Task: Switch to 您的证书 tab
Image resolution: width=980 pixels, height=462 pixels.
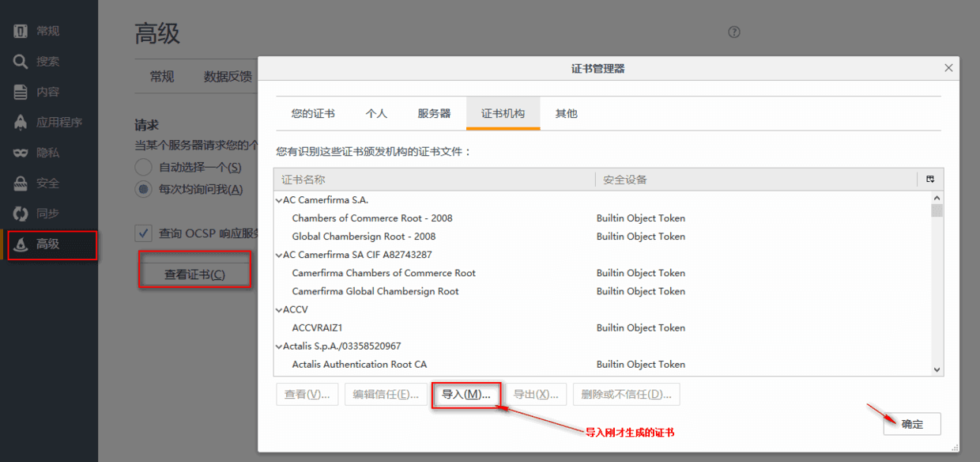Action: click(313, 114)
